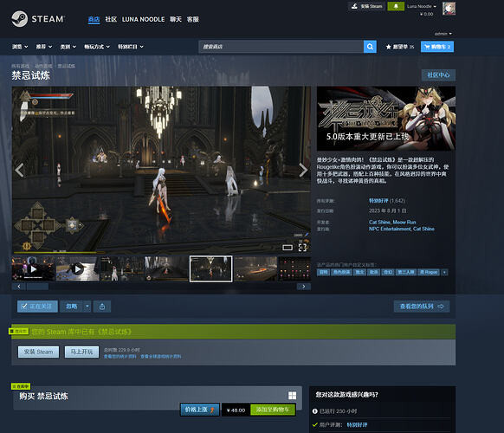Click the game banner image 5.0版本重大更新
Screen dimensions: 504x433
[x=386, y=119]
